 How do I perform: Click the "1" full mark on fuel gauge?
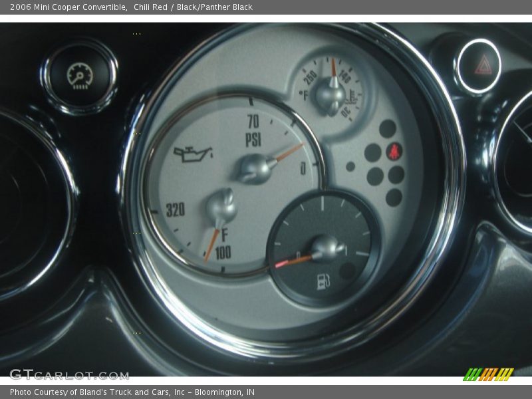coord(346,251)
